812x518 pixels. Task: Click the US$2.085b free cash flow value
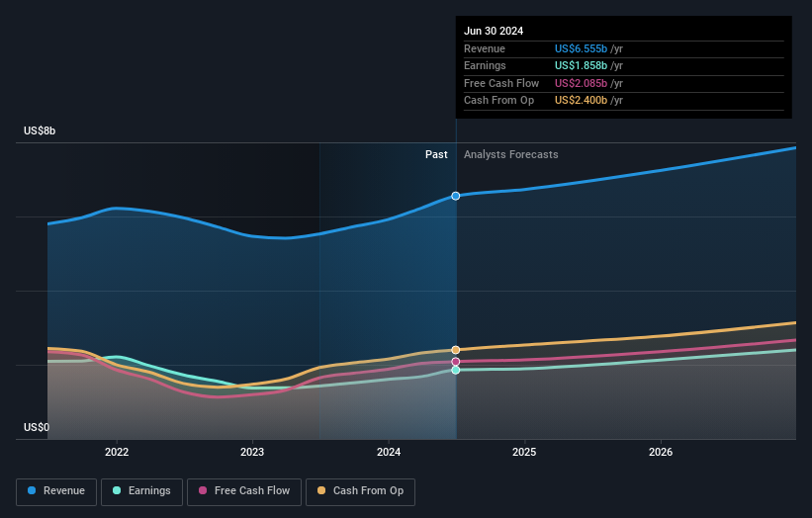(x=581, y=83)
